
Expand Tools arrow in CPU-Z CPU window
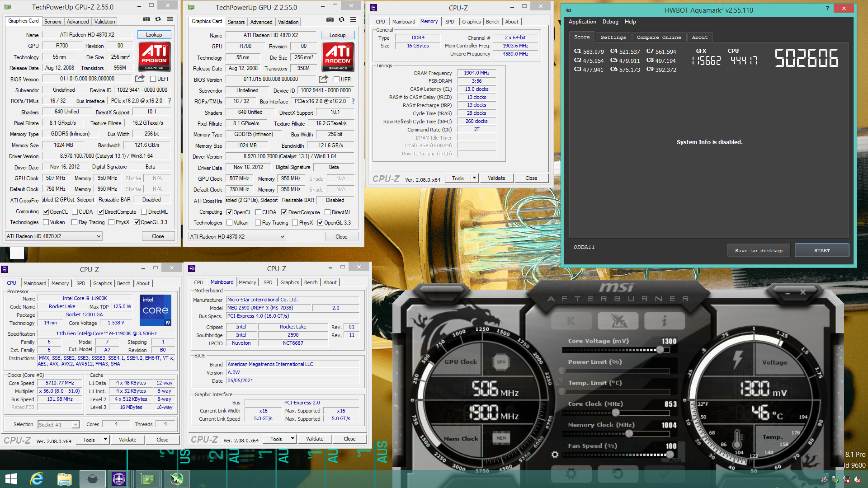point(105,440)
